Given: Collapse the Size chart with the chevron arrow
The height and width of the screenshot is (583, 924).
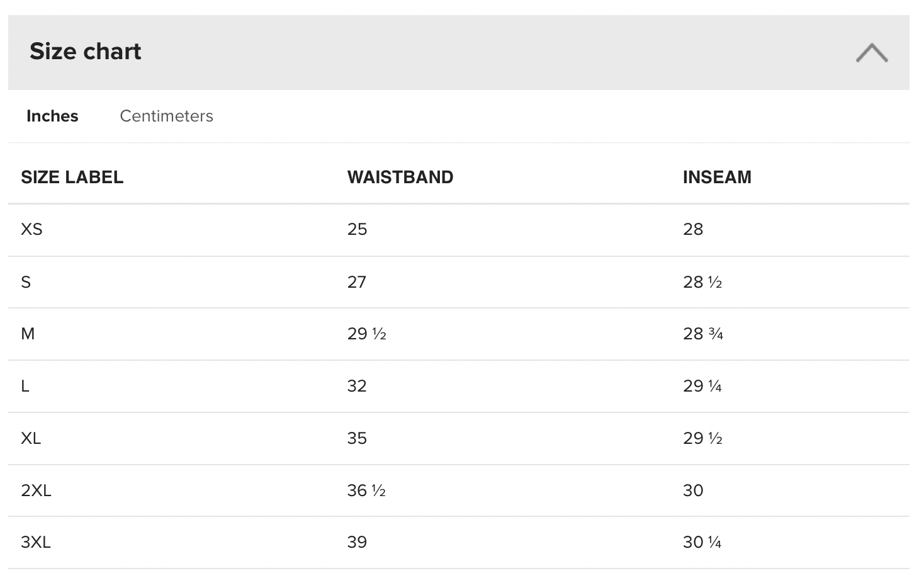Looking at the screenshot, I should (x=872, y=53).
